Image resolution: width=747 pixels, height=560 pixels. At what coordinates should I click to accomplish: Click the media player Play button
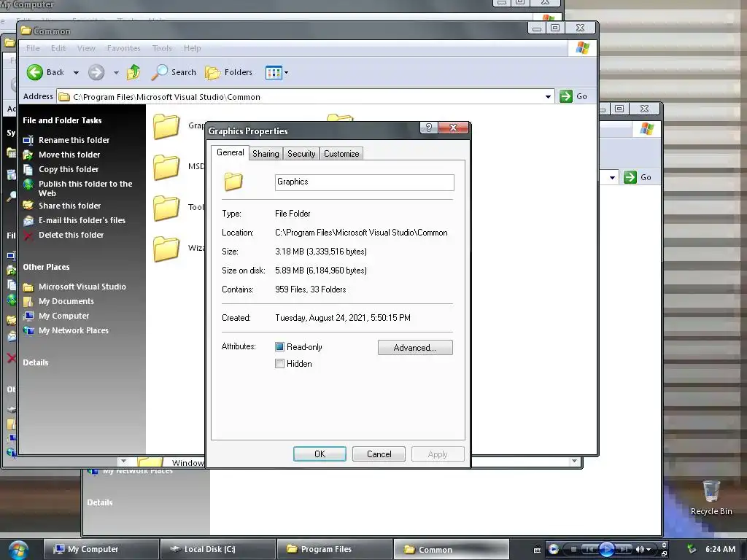tap(606, 550)
